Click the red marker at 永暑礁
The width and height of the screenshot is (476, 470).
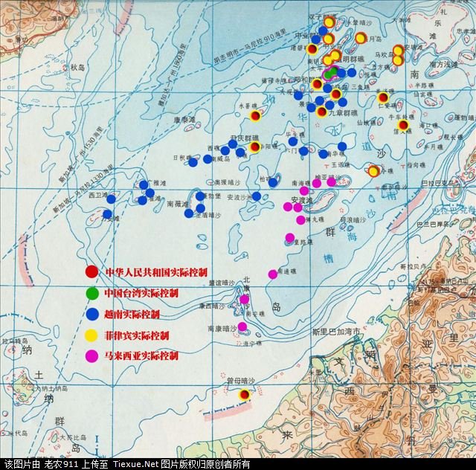pos(255,116)
